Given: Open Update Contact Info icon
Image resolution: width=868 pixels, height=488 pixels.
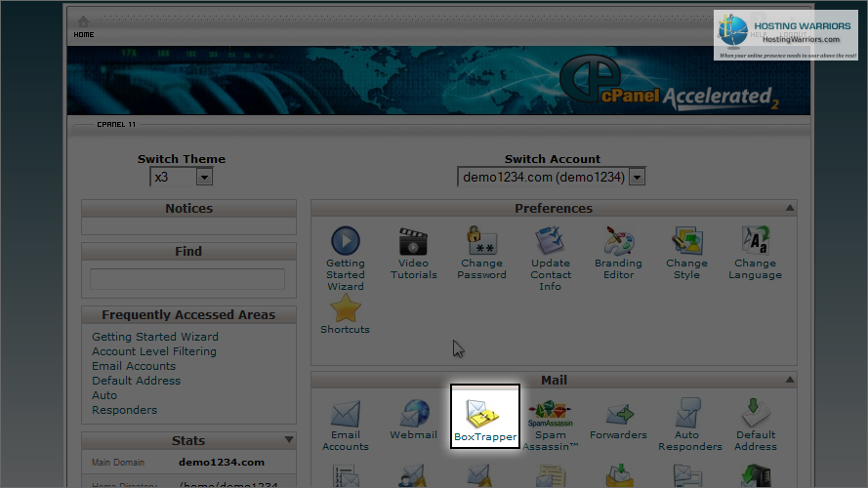Looking at the screenshot, I should click(x=551, y=241).
